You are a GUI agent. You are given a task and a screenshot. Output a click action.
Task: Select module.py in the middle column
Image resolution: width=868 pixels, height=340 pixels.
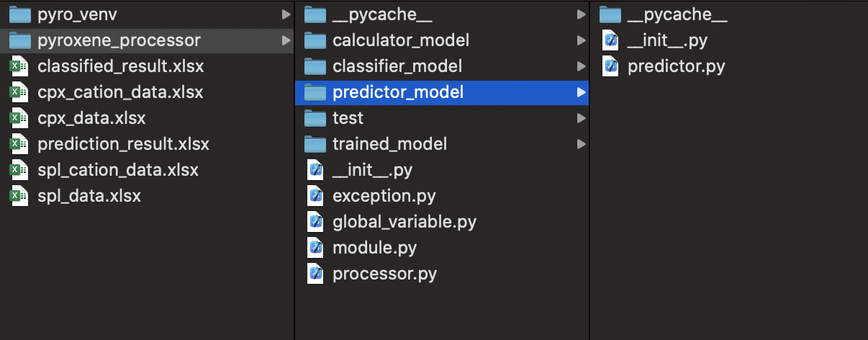(374, 248)
